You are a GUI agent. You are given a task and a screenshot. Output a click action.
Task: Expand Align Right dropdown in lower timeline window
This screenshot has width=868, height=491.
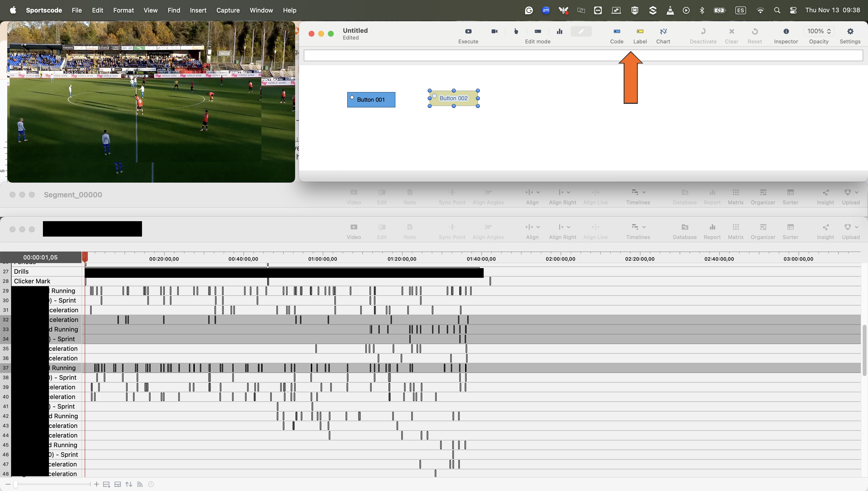point(569,227)
